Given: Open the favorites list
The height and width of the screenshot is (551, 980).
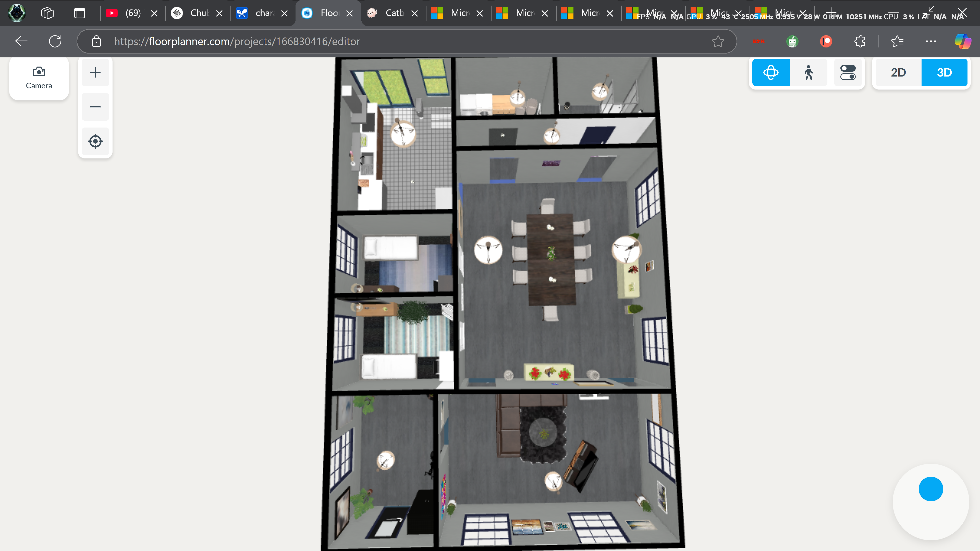Looking at the screenshot, I should tap(898, 41).
